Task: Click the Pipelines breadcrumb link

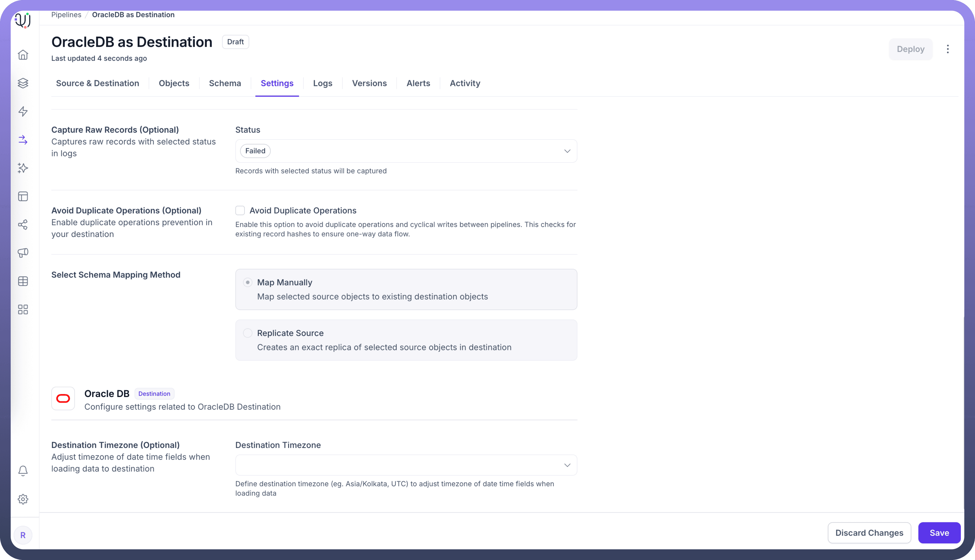Action: 66,15
